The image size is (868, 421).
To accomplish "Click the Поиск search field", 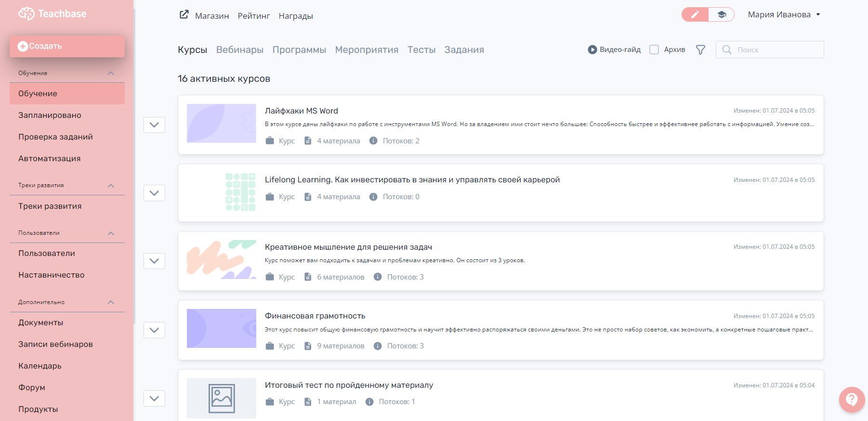I will point(776,50).
